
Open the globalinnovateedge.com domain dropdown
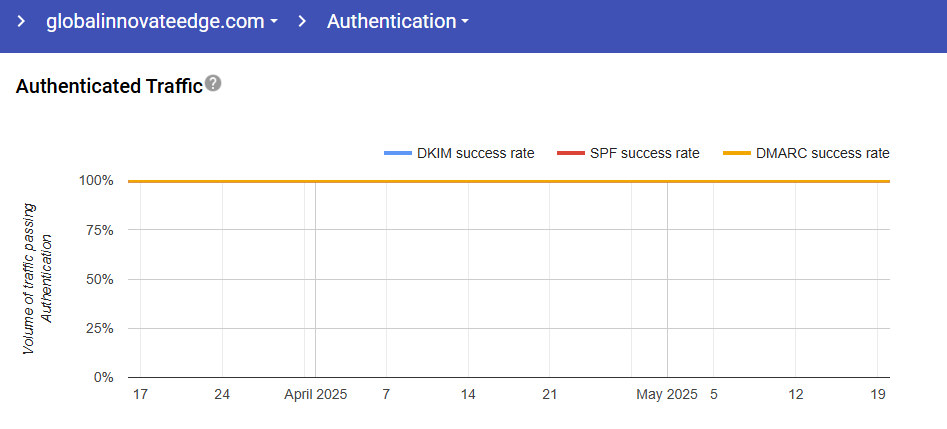[x=161, y=22]
